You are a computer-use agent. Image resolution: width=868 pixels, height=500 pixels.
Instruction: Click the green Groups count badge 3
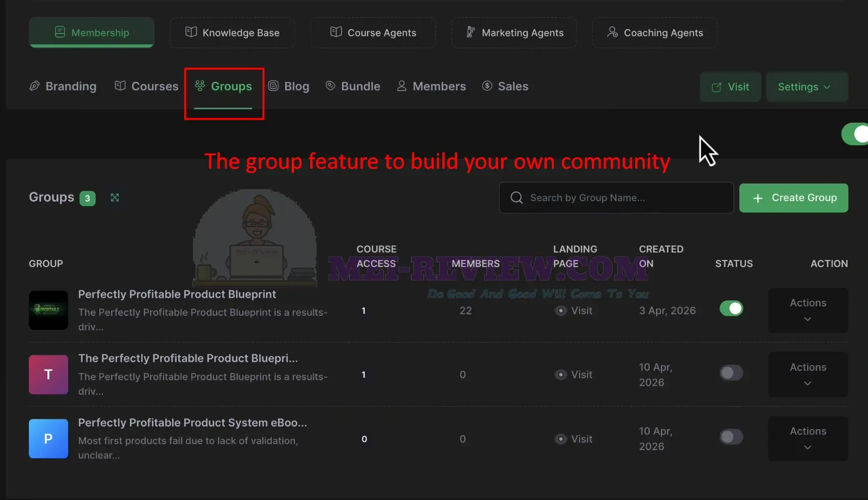click(x=88, y=198)
